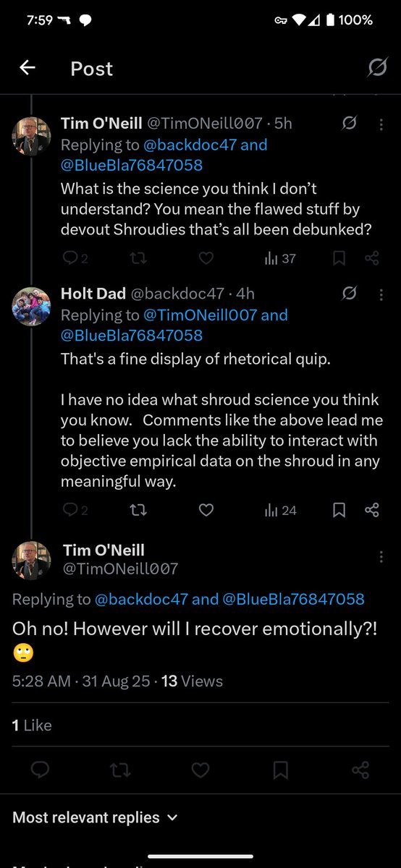Open three-dot menu on main Tim O'Neill post
Screen dimensions: 401x868
click(381, 556)
